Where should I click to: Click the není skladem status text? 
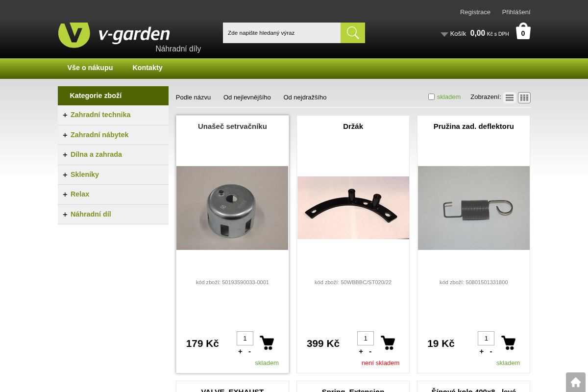click(x=380, y=363)
